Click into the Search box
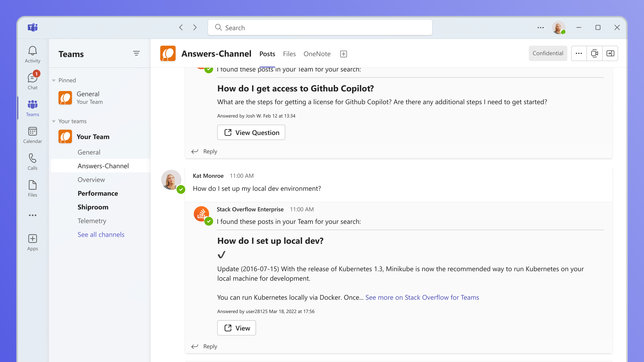 click(x=320, y=28)
